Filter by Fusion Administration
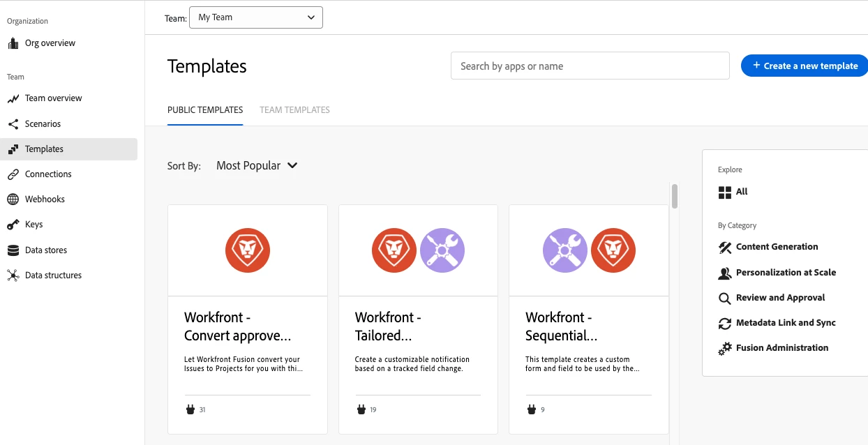This screenshot has width=868, height=445. click(x=782, y=348)
